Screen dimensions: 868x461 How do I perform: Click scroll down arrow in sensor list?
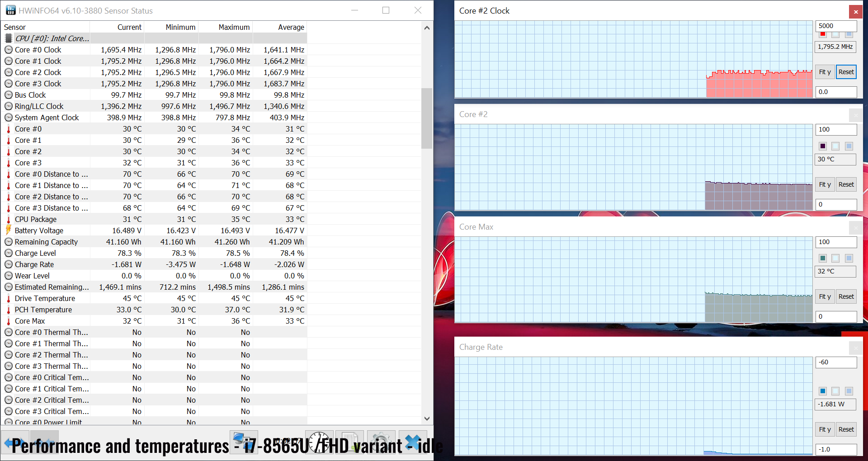tap(427, 419)
